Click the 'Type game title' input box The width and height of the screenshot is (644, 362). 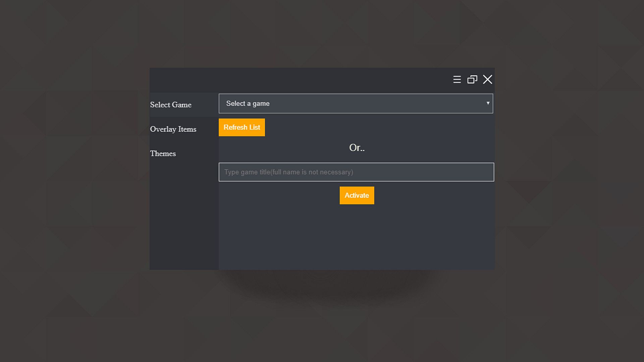[302, 172]
